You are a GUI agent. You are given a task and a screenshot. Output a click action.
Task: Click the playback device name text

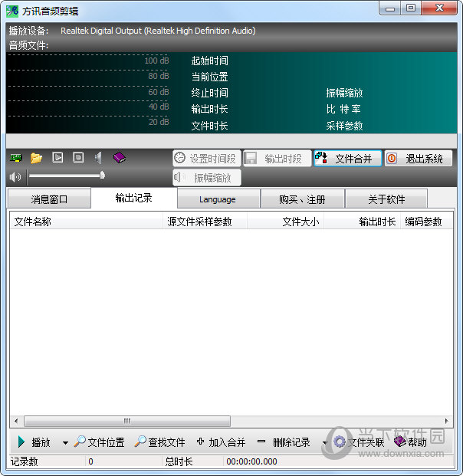pyautogui.click(x=158, y=31)
